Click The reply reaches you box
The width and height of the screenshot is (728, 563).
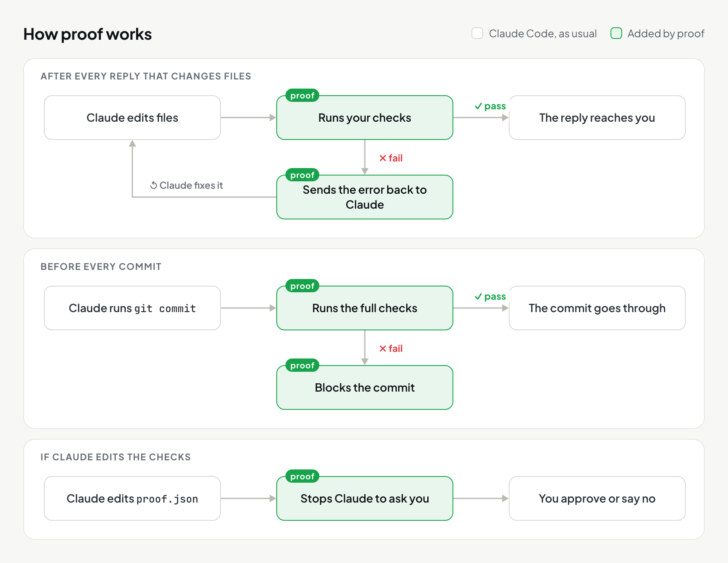tap(597, 118)
